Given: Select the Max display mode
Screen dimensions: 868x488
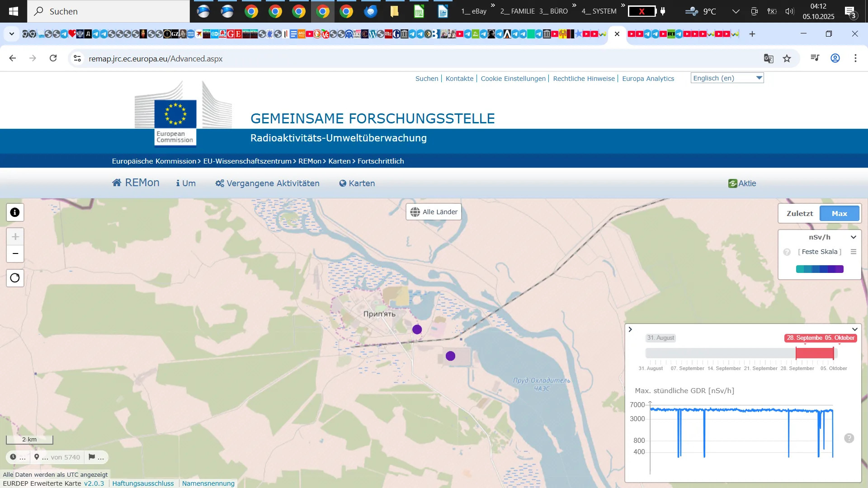Looking at the screenshot, I should tap(839, 213).
